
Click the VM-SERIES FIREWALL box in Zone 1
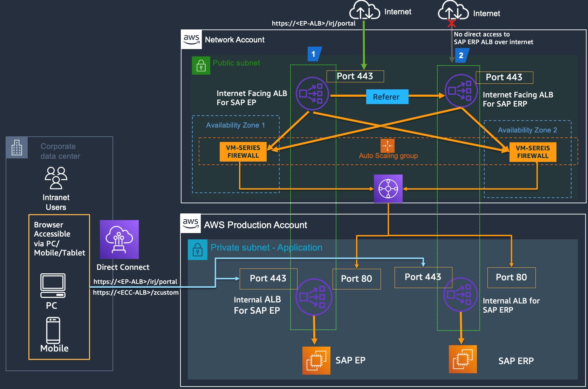(x=243, y=152)
